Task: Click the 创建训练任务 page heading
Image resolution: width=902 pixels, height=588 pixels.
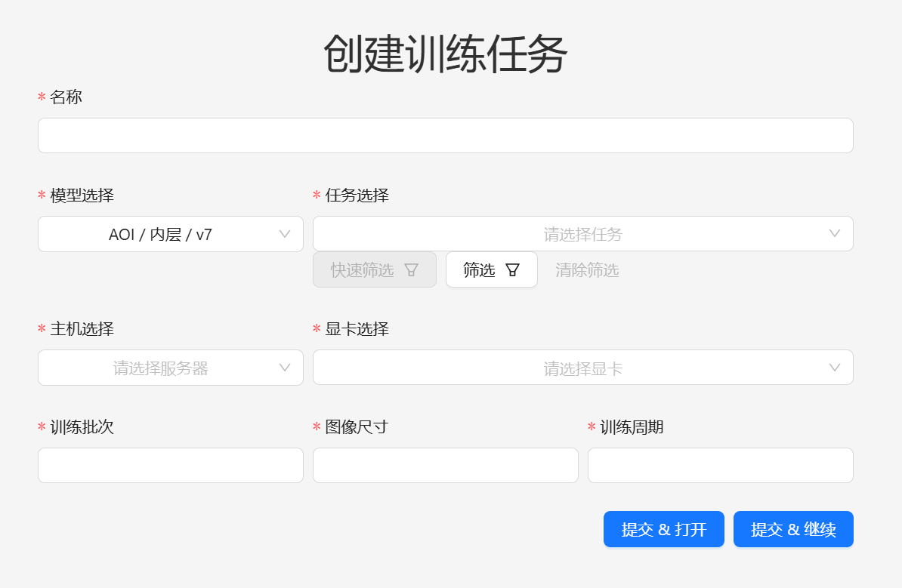Action: [x=445, y=54]
